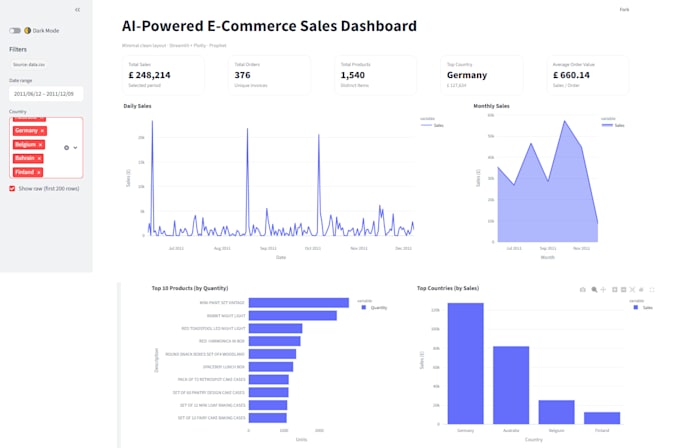Click Zoom out button in Top Countries modebar
The image size is (680, 448).
pos(624,289)
